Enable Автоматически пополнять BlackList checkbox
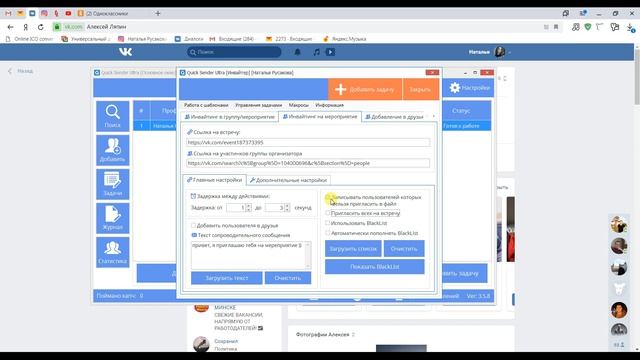This screenshot has height=360, width=640. coord(328,233)
